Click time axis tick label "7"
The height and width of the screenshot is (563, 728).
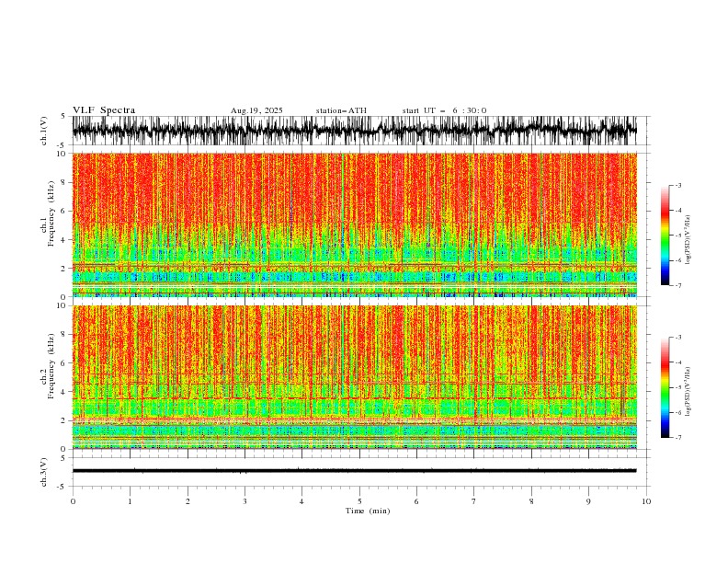point(474,501)
